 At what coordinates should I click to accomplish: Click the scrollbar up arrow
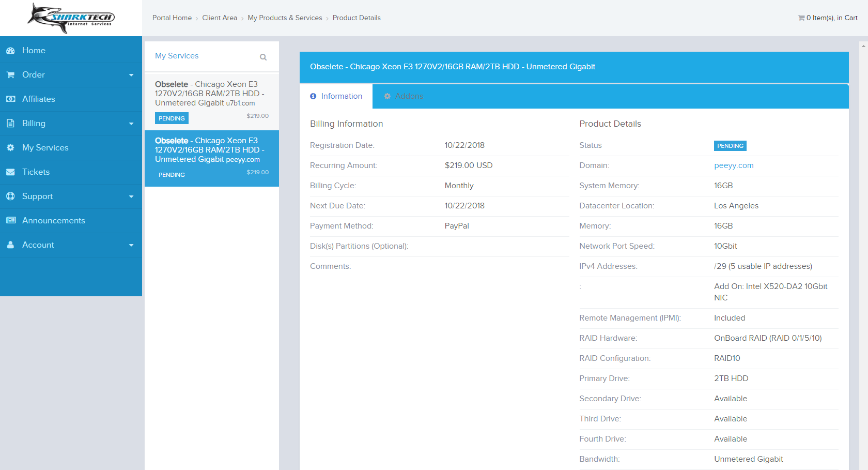click(x=863, y=46)
